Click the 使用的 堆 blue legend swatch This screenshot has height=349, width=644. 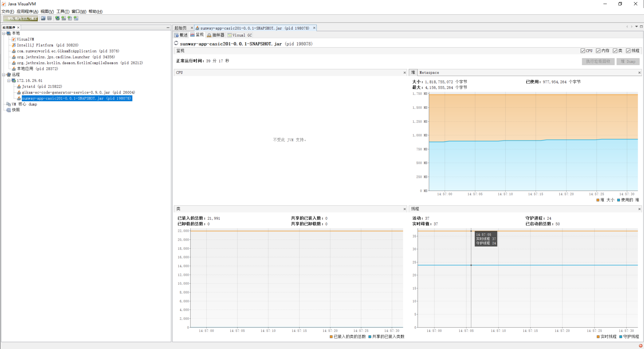pyautogui.click(x=619, y=200)
